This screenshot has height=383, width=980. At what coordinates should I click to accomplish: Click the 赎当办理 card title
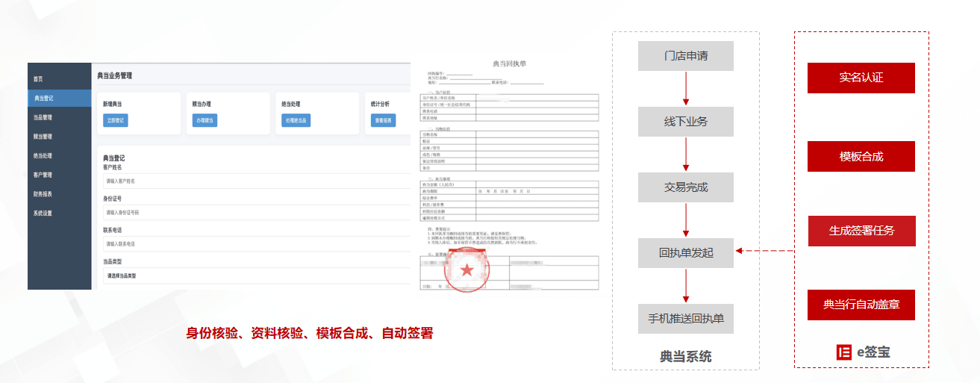tap(202, 104)
